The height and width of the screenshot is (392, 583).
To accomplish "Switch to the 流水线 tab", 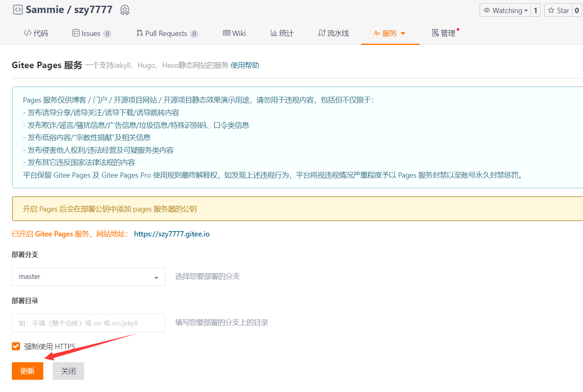I will (333, 33).
